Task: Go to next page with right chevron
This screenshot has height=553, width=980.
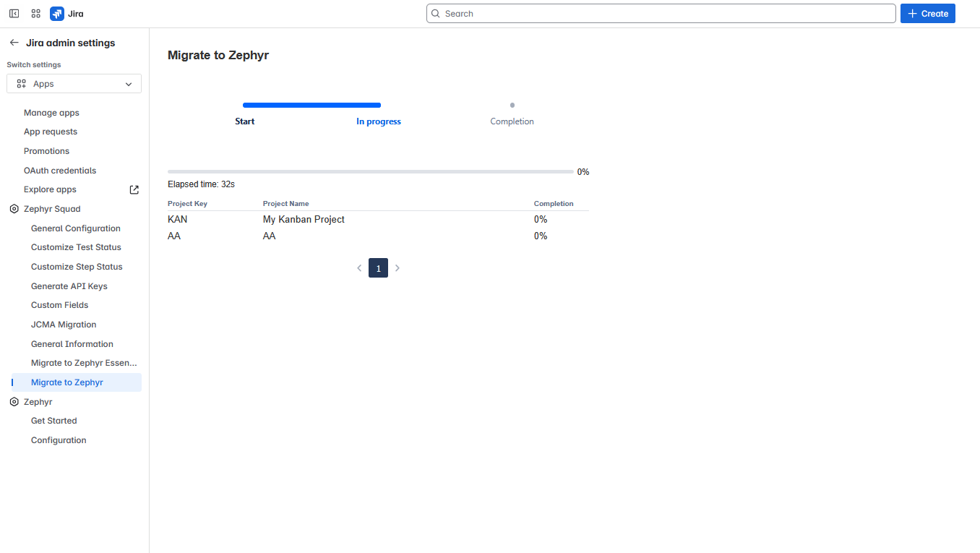Action: click(x=397, y=267)
